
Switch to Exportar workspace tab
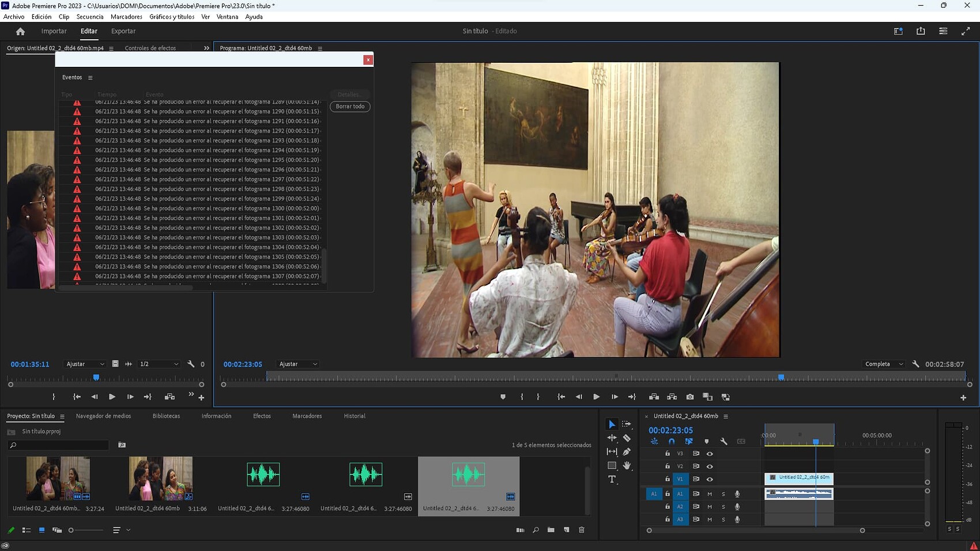[123, 31]
